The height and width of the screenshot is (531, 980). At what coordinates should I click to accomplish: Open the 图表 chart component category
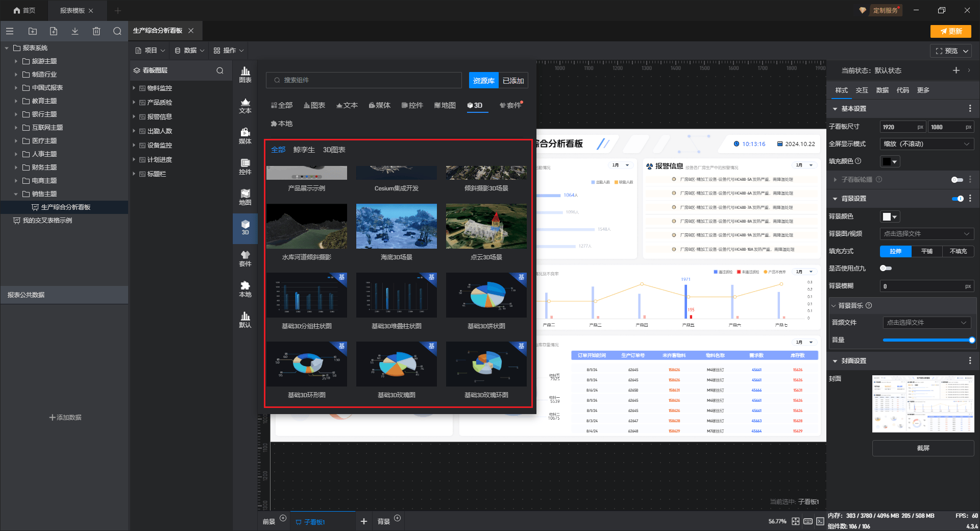(245, 75)
